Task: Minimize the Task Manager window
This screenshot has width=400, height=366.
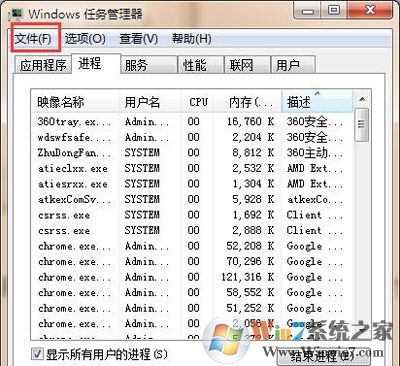Action: [x=308, y=11]
